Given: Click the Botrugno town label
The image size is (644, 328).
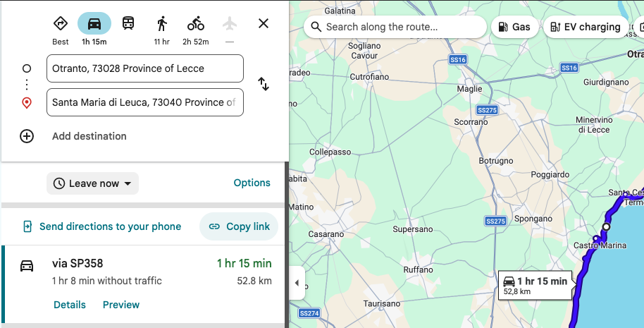Looking at the screenshot, I should [496, 161].
